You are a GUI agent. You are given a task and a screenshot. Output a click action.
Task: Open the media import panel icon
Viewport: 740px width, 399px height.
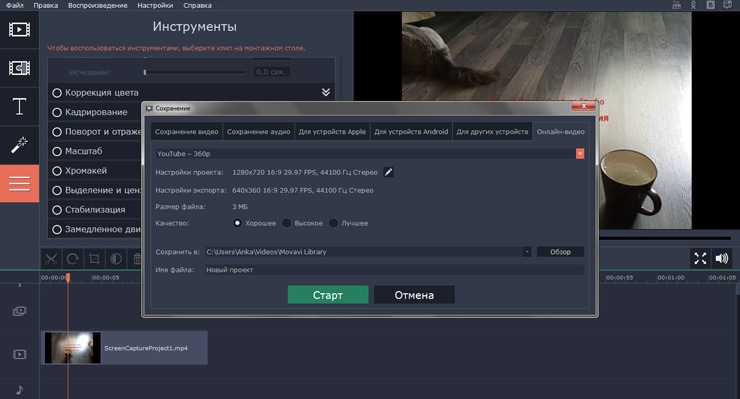[x=19, y=30]
